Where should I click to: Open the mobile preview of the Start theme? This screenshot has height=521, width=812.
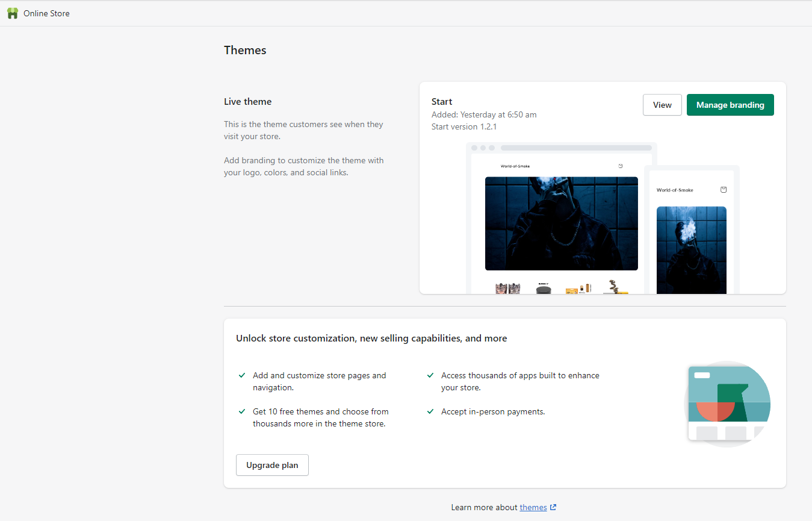coord(692,230)
